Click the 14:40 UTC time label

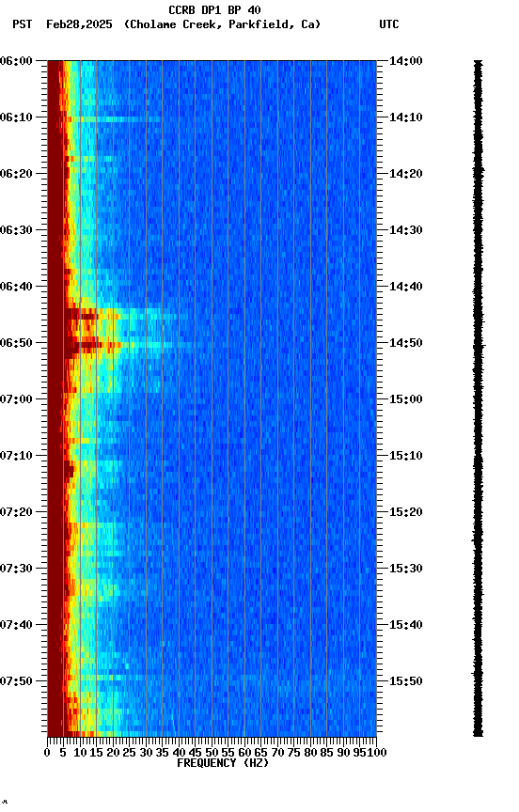pos(406,287)
